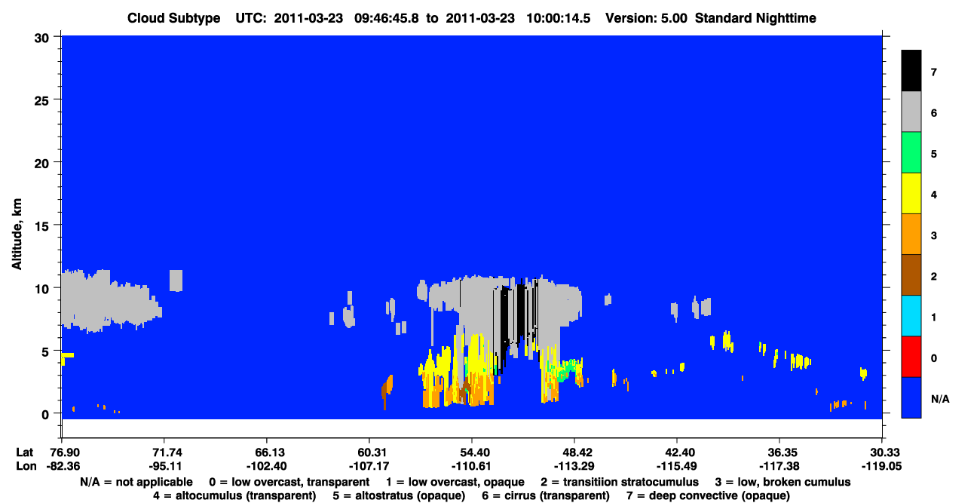Click the gray cirrus swatch in colorbar

coord(911,112)
